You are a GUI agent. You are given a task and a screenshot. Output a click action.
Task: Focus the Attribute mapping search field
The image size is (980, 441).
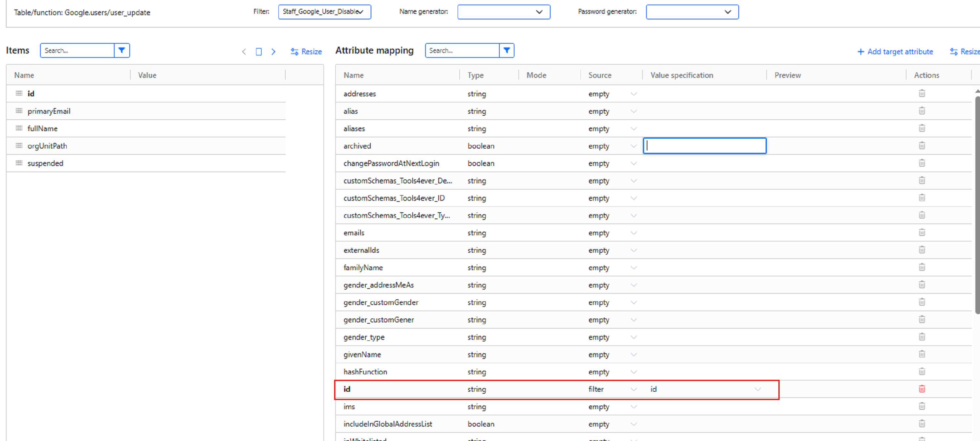462,50
